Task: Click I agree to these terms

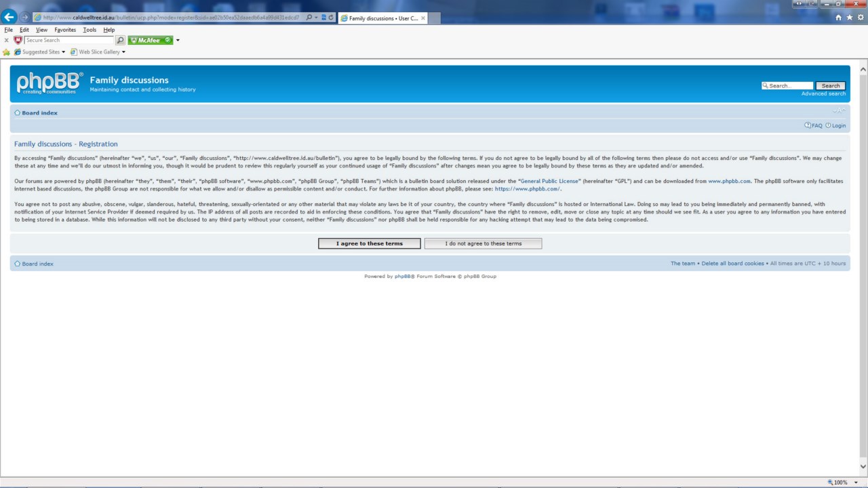Action: click(370, 243)
